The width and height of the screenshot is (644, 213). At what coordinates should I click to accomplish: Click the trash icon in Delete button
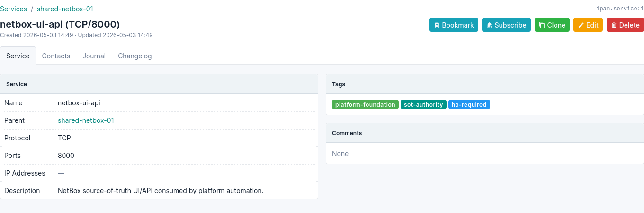[x=614, y=25]
